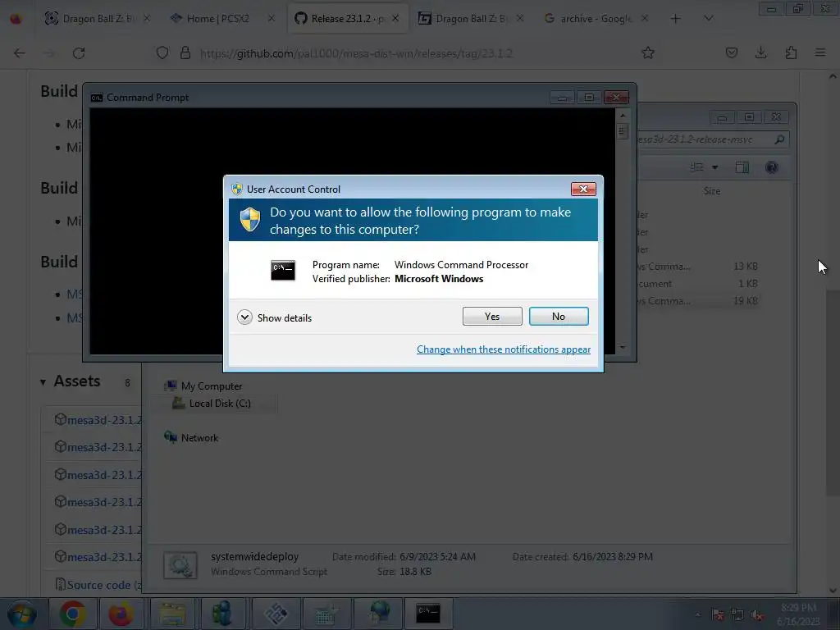The image size is (840, 630).
Task: Click No in the User Account Control dialog
Action: click(558, 316)
